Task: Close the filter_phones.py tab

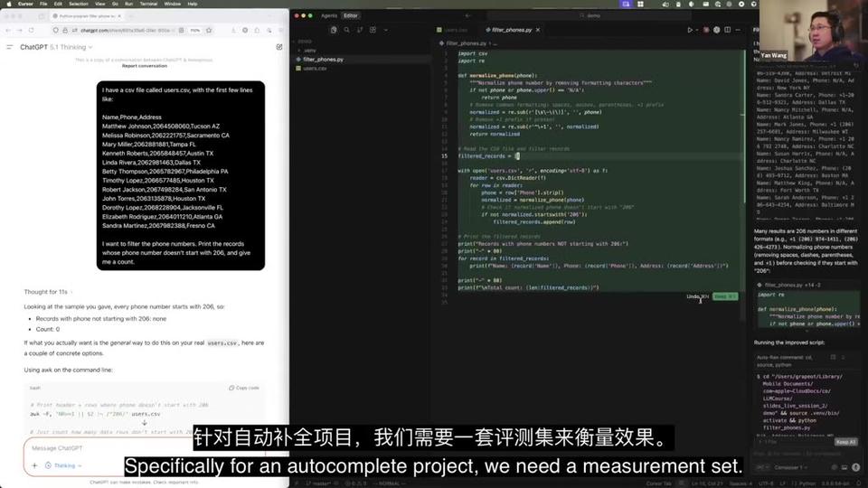Action: pos(537,30)
